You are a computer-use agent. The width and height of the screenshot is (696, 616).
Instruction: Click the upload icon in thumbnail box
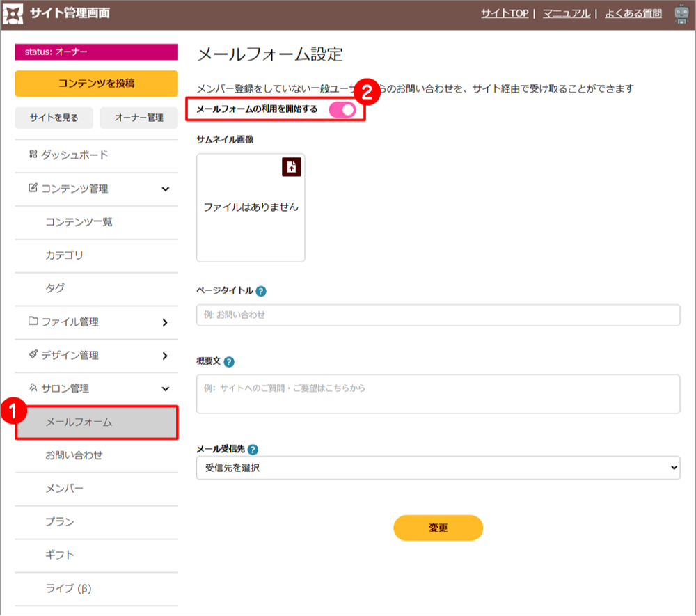pos(291,167)
